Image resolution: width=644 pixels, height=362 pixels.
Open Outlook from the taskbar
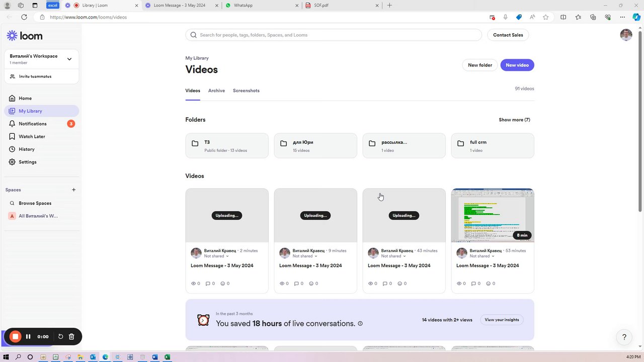click(93, 357)
